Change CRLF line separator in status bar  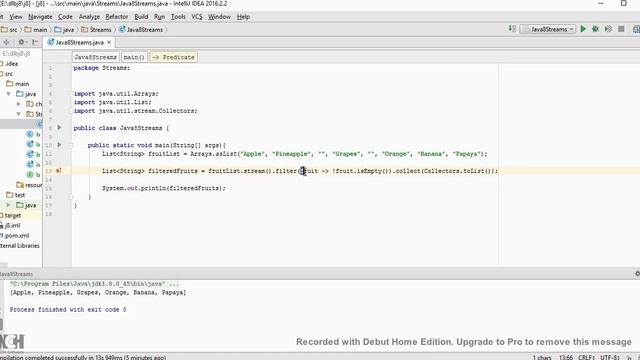coord(587,357)
